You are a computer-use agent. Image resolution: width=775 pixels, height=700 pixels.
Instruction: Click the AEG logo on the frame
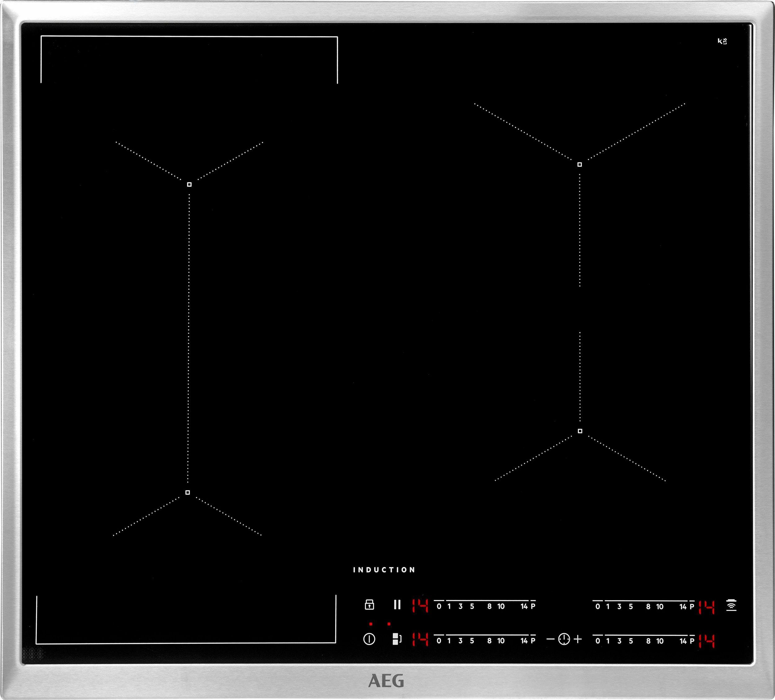click(x=386, y=681)
